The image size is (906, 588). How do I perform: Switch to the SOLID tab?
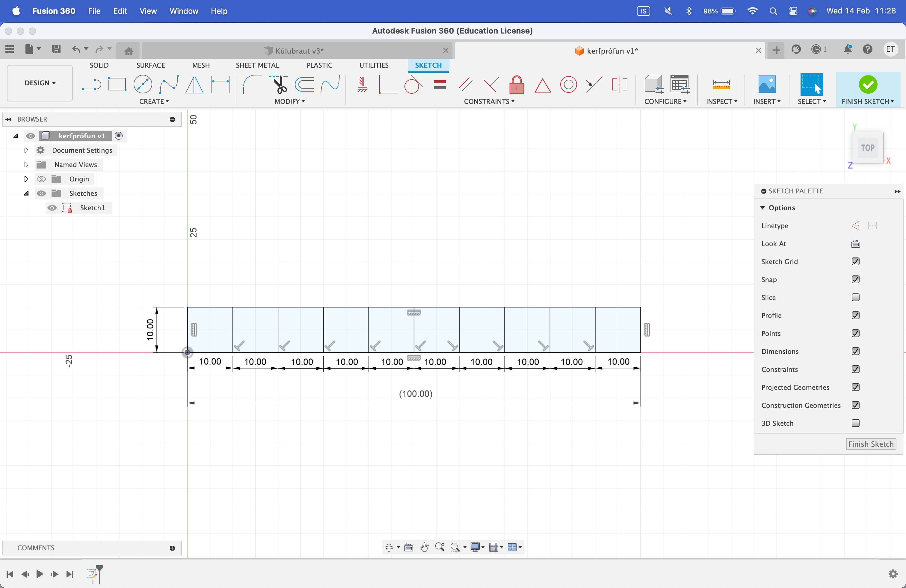click(x=99, y=66)
